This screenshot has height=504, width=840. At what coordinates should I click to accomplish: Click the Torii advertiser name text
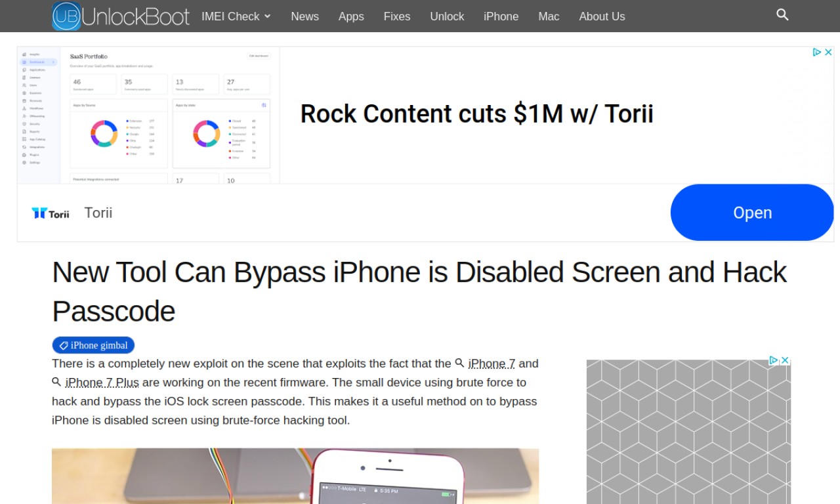pyautogui.click(x=98, y=213)
